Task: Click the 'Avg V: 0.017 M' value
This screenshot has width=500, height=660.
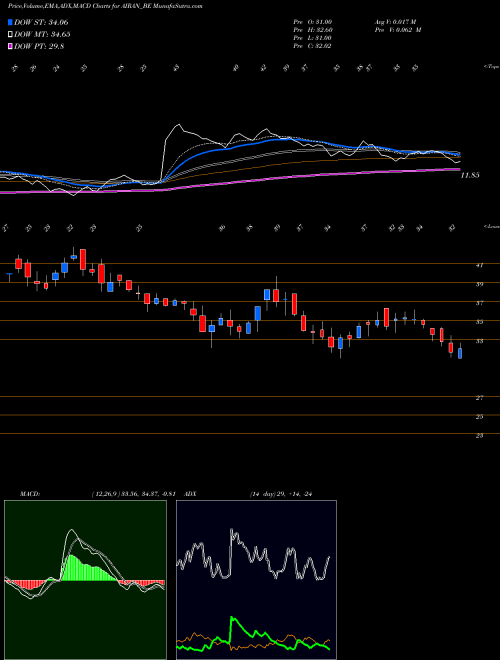Action: coord(395,22)
